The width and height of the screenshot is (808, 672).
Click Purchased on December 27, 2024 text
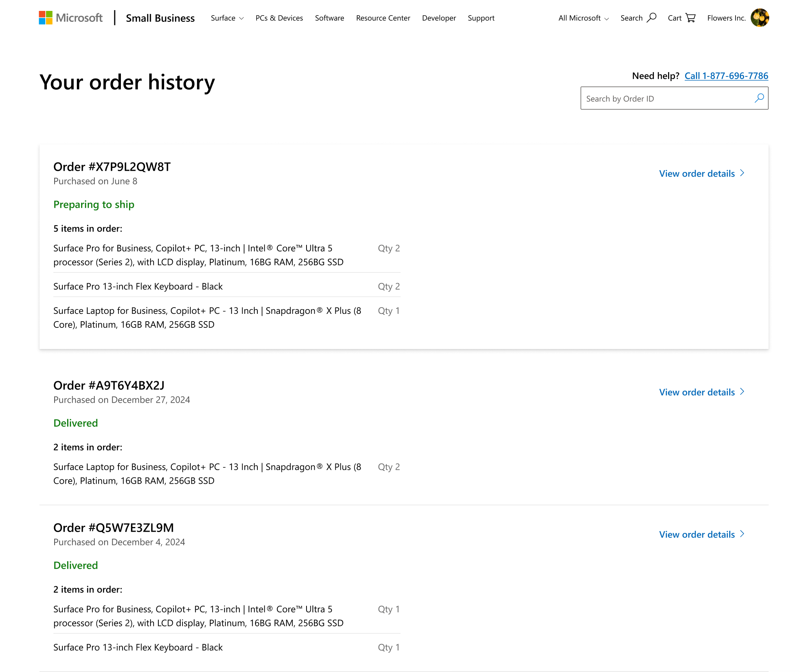pyautogui.click(x=122, y=400)
